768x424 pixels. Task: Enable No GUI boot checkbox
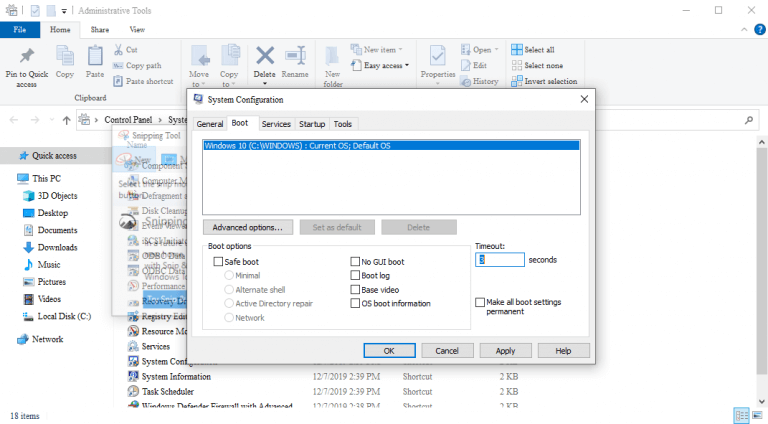tap(355, 262)
